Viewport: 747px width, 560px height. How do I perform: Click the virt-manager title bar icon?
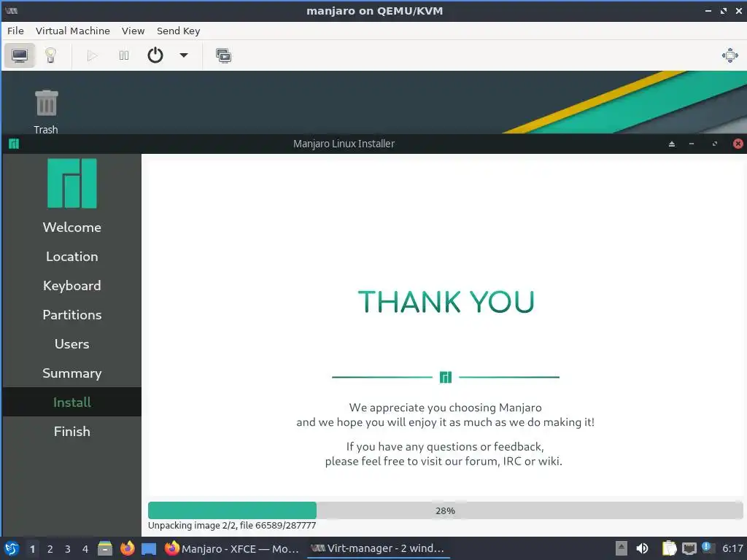click(11, 10)
